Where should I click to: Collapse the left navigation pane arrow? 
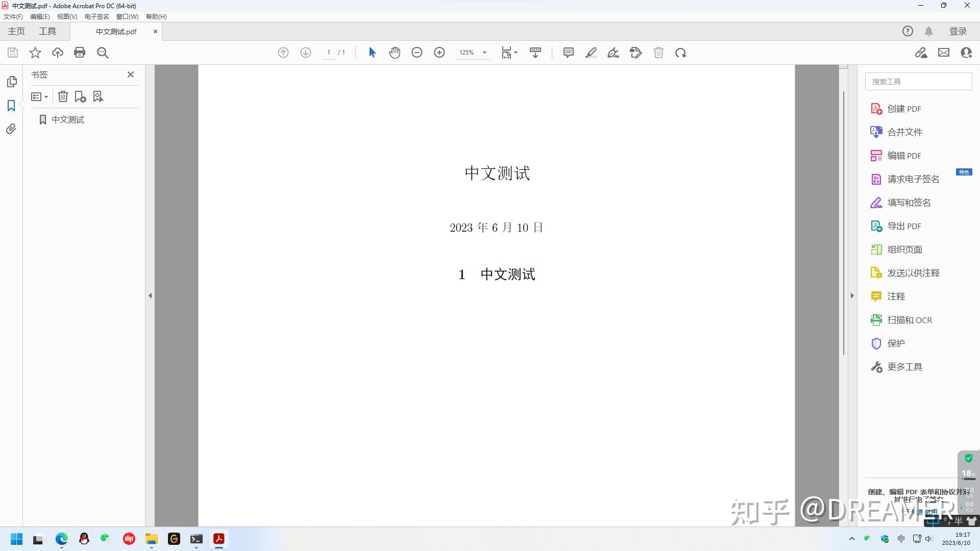point(150,295)
